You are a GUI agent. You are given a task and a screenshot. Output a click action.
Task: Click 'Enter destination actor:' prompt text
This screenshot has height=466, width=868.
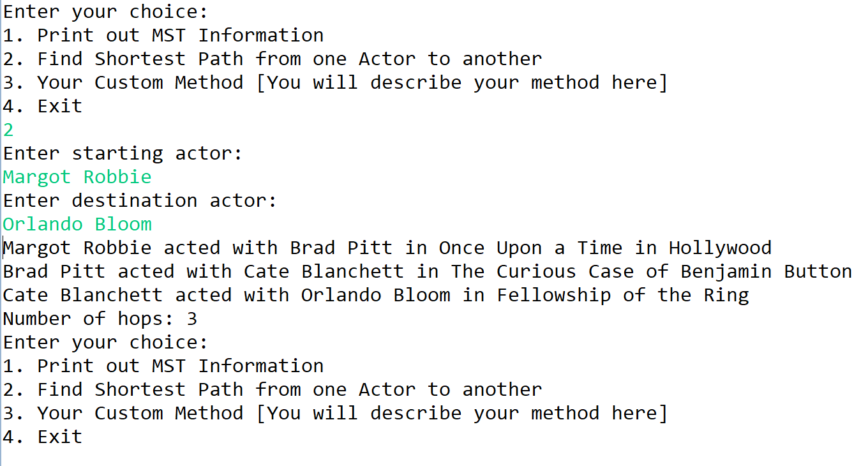140,200
